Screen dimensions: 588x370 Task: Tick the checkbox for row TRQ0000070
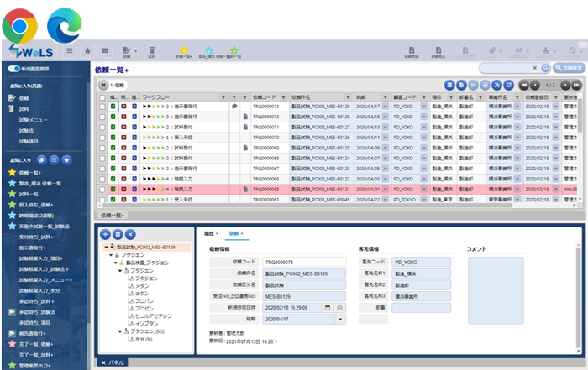(102, 138)
